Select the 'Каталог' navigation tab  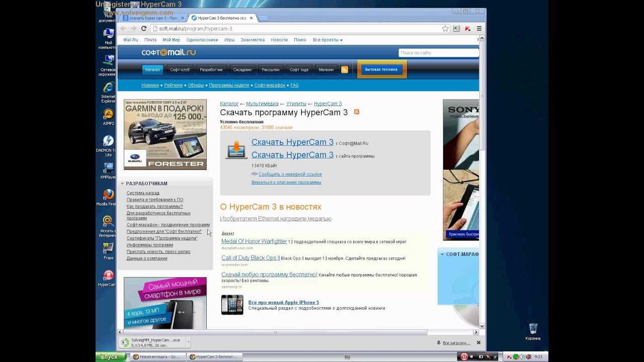[x=152, y=70]
